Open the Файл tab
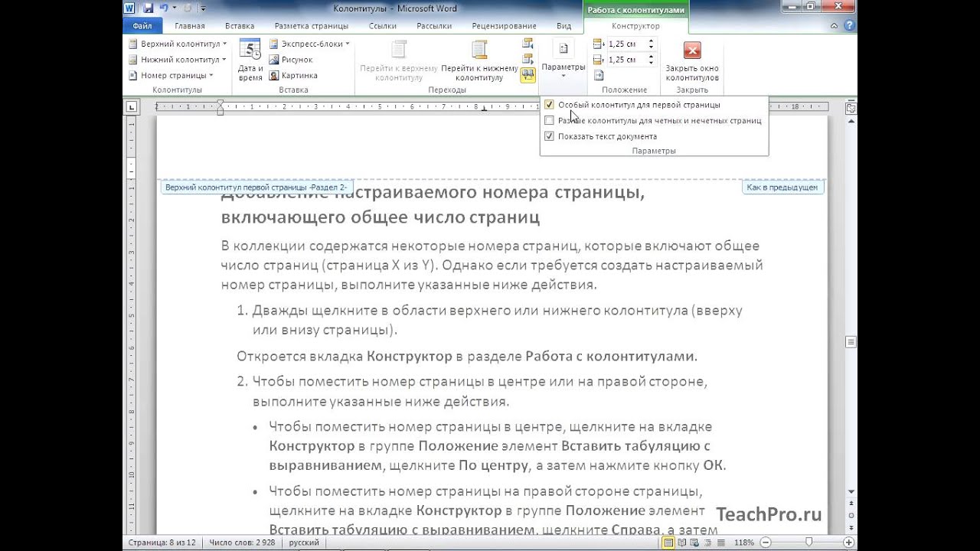The height and width of the screenshot is (551, 980). pos(142,26)
